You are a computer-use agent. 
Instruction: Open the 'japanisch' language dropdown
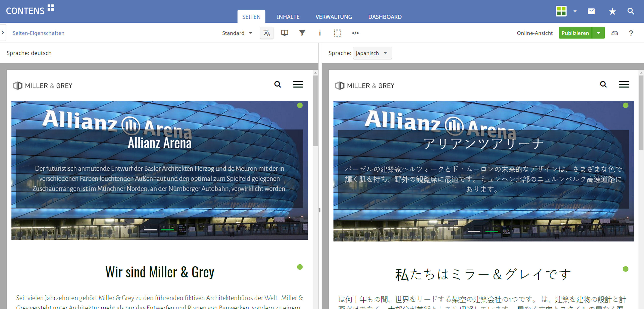point(372,53)
